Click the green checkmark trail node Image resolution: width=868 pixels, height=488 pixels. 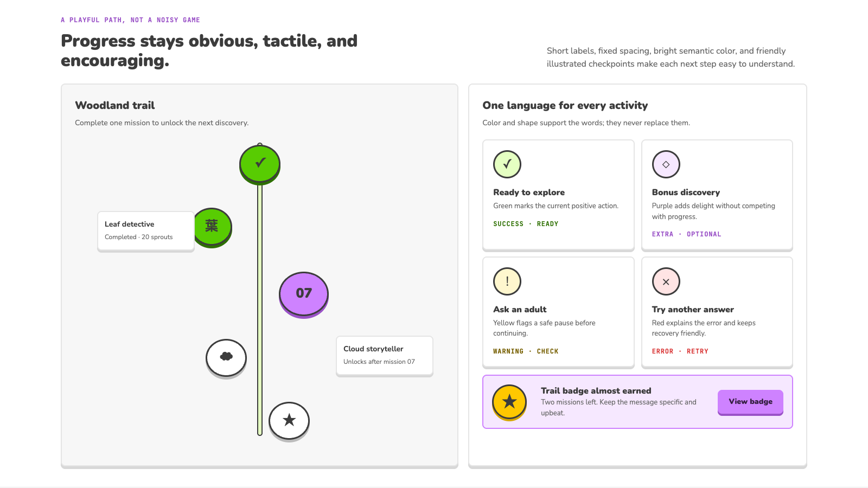[x=260, y=164]
